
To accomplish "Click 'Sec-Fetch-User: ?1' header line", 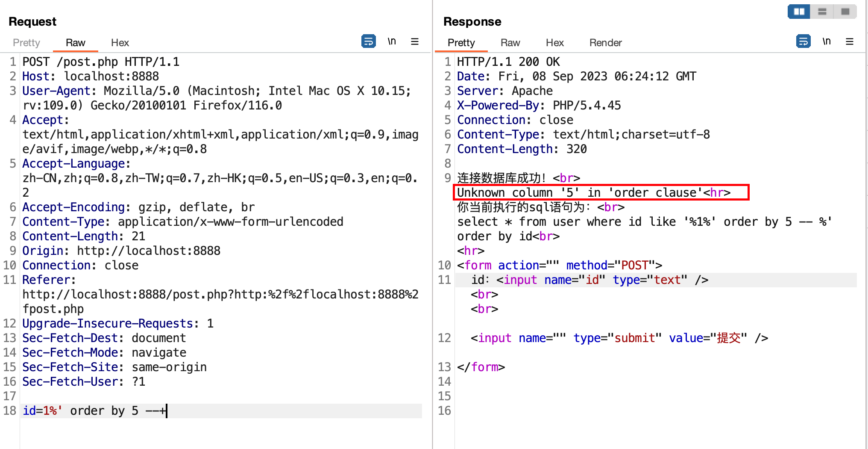I will [84, 382].
